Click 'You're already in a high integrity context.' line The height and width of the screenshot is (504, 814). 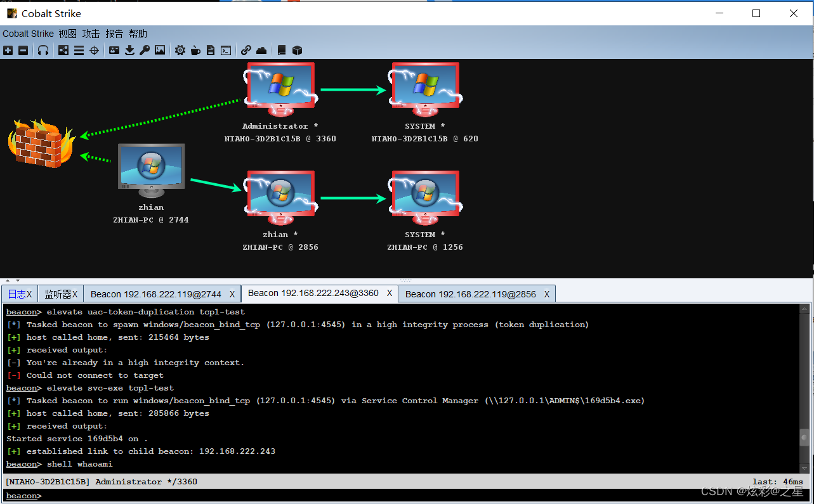(x=125, y=363)
